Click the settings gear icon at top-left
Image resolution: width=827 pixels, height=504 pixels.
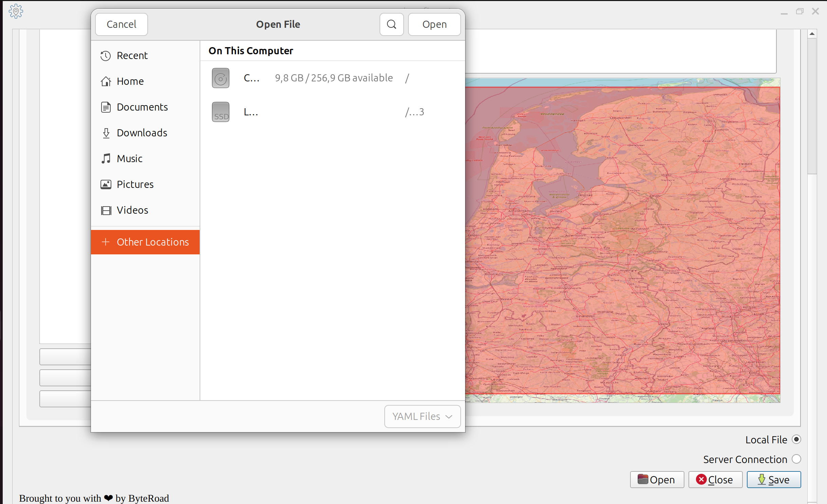click(x=16, y=12)
